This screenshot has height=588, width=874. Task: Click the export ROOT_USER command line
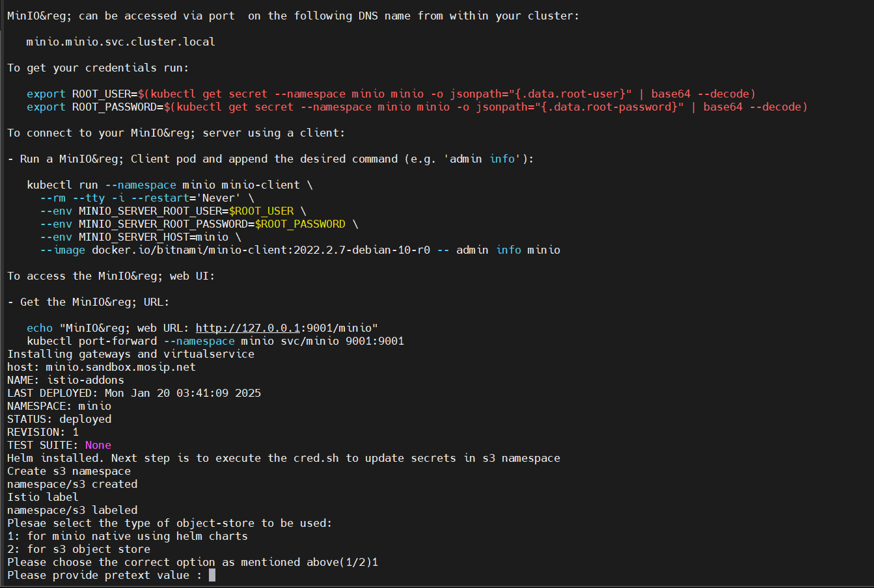coord(390,94)
